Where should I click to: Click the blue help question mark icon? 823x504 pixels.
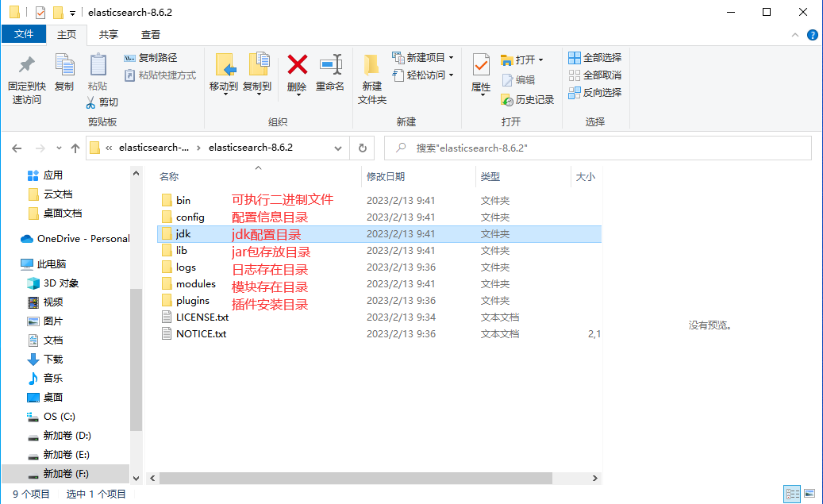813,35
